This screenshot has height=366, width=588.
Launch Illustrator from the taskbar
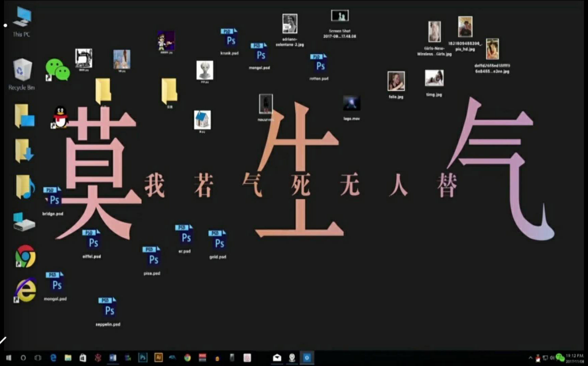point(158,358)
